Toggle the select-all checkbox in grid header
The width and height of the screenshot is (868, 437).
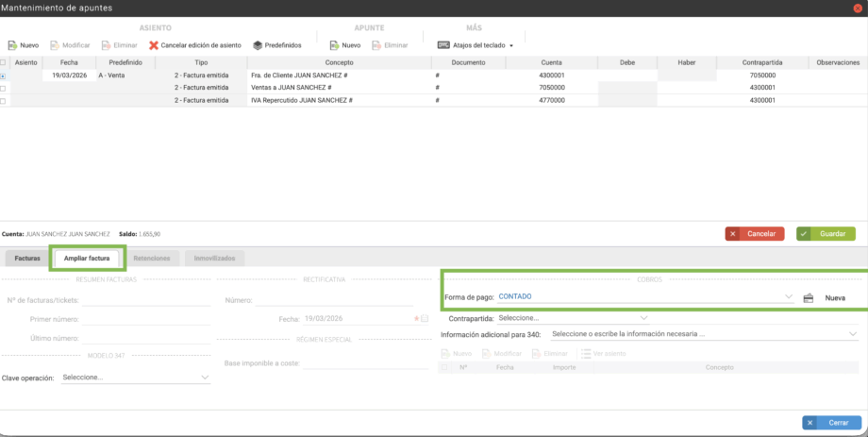click(x=5, y=62)
